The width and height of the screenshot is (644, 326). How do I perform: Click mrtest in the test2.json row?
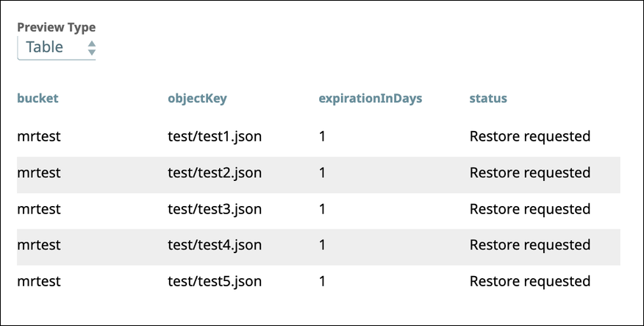click(39, 173)
